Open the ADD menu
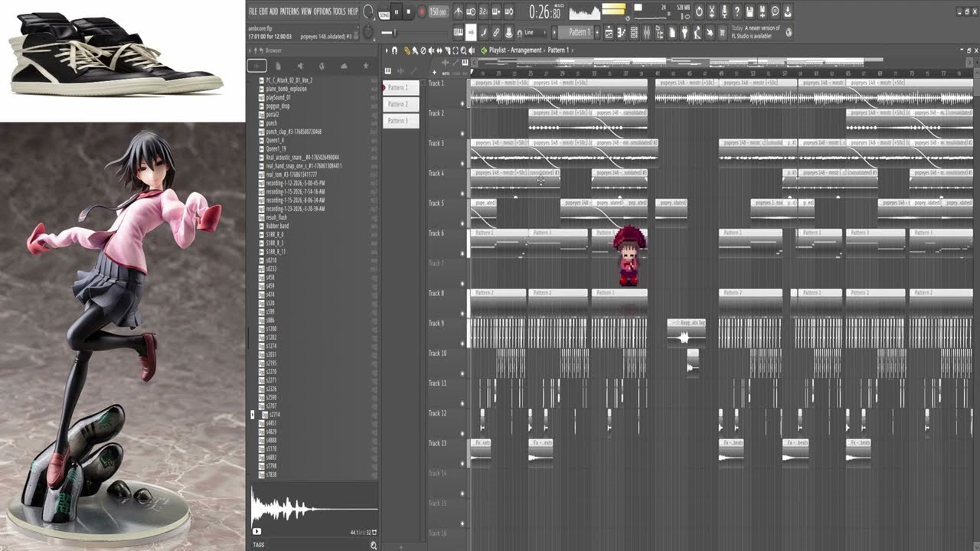The width and height of the screenshot is (980, 551). tap(273, 11)
